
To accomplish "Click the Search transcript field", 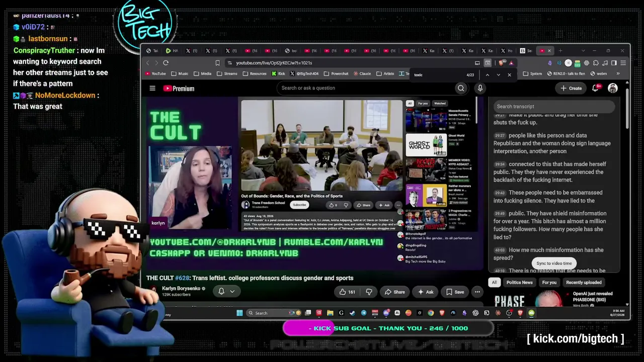I will click(x=553, y=107).
